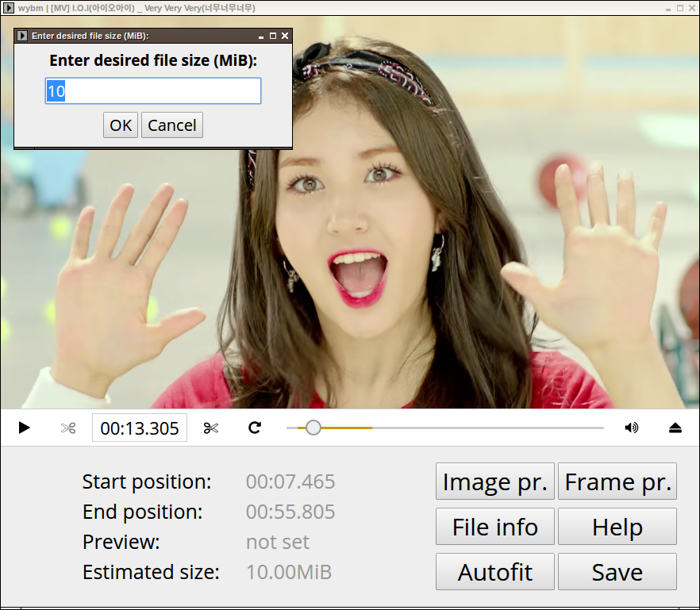This screenshot has height=610, width=700.
Task: Click the 'Preview:' label
Action: click(121, 542)
